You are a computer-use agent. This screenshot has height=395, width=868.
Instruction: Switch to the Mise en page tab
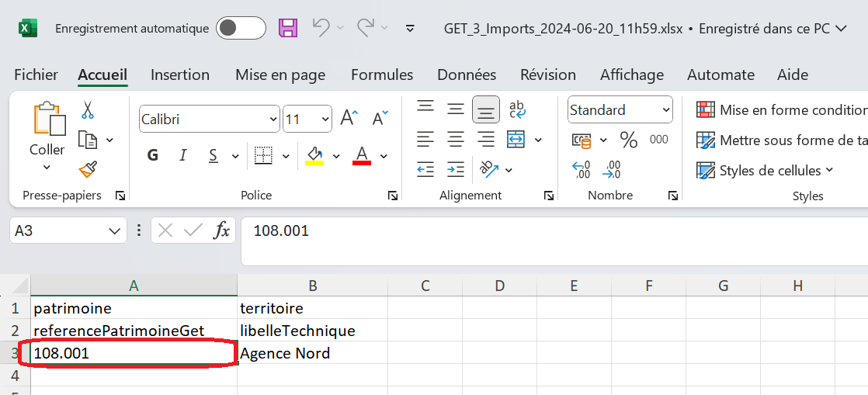coord(280,74)
